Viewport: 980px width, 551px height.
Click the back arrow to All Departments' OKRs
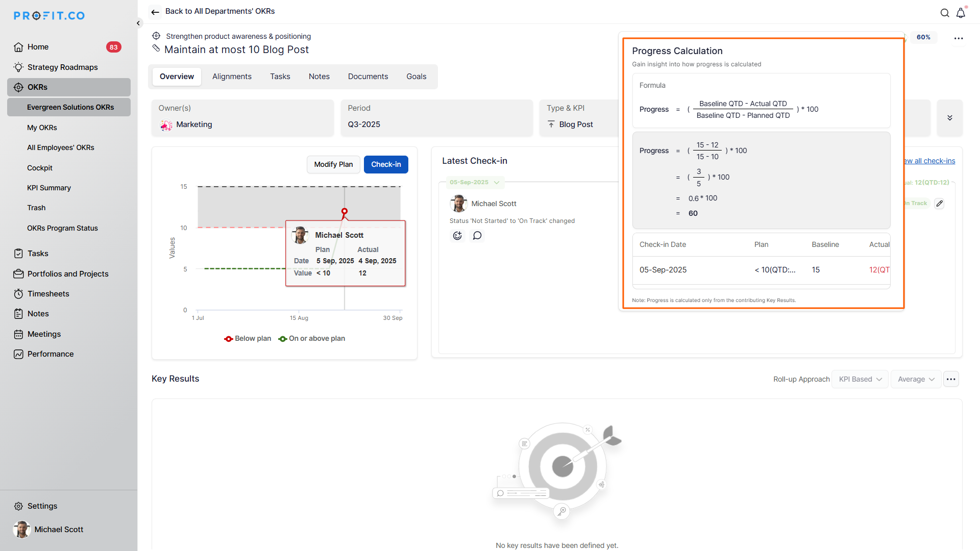pyautogui.click(x=155, y=12)
